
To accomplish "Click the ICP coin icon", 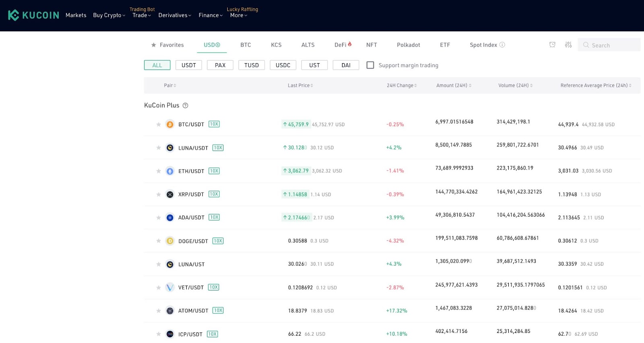I will (170, 334).
